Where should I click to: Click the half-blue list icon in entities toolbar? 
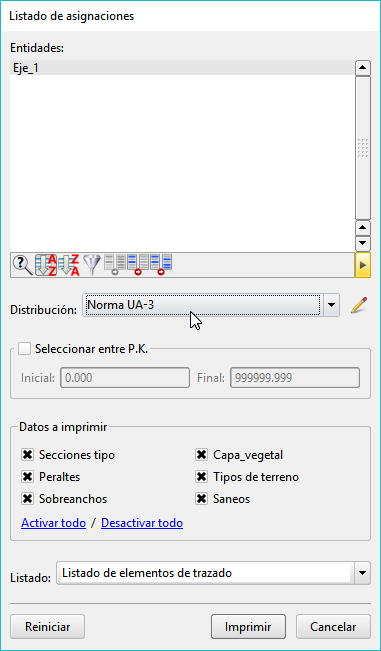(x=138, y=265)
